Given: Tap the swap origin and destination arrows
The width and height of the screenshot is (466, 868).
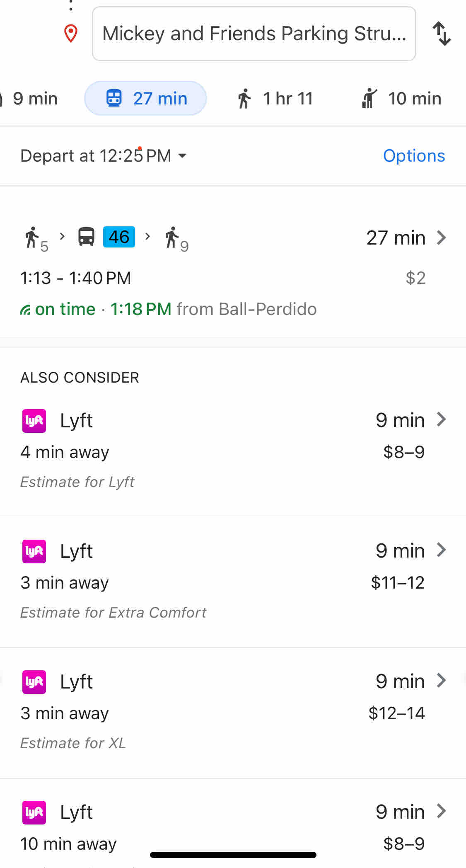Looking at the screenshot, I should pyautogui.click(x=442, y=34).
